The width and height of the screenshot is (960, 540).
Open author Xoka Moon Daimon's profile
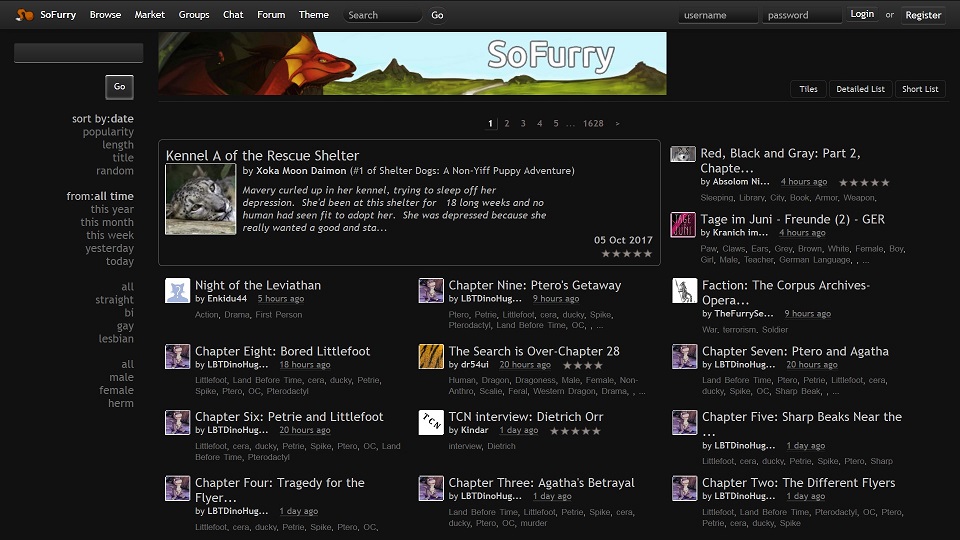coord(301,171)
